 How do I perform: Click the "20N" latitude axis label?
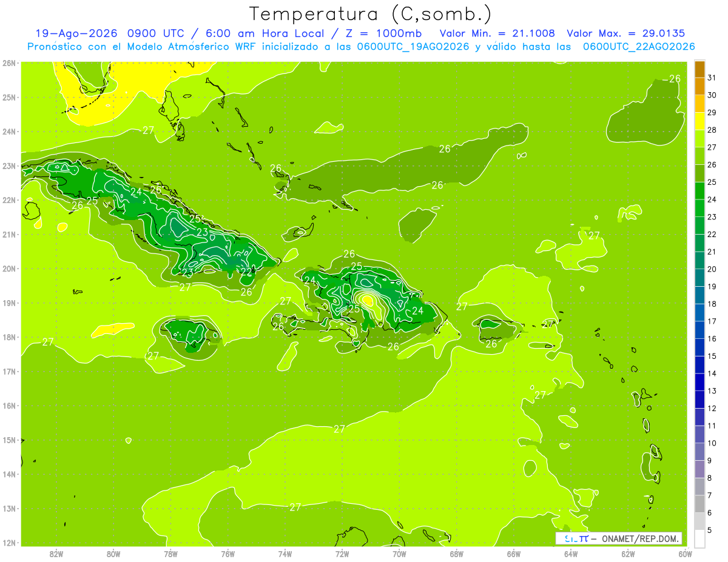click(x=9, y=269)
